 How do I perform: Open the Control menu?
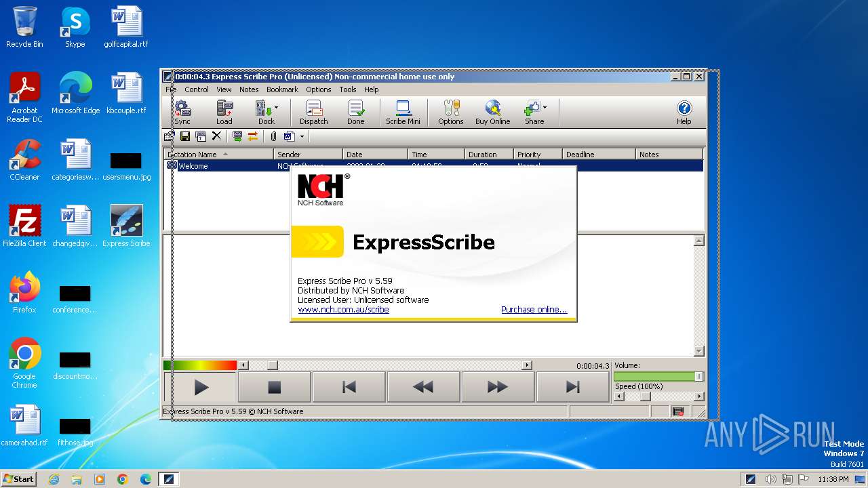[x=197, y=89]
